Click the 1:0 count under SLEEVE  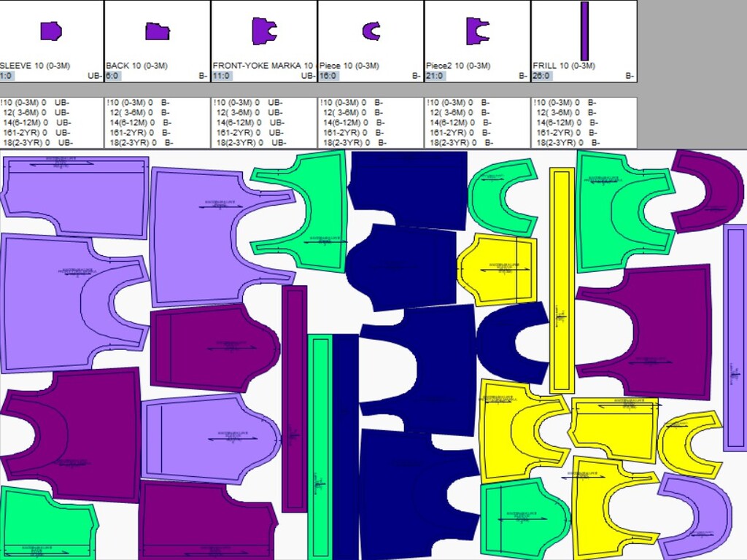point(7,76)
